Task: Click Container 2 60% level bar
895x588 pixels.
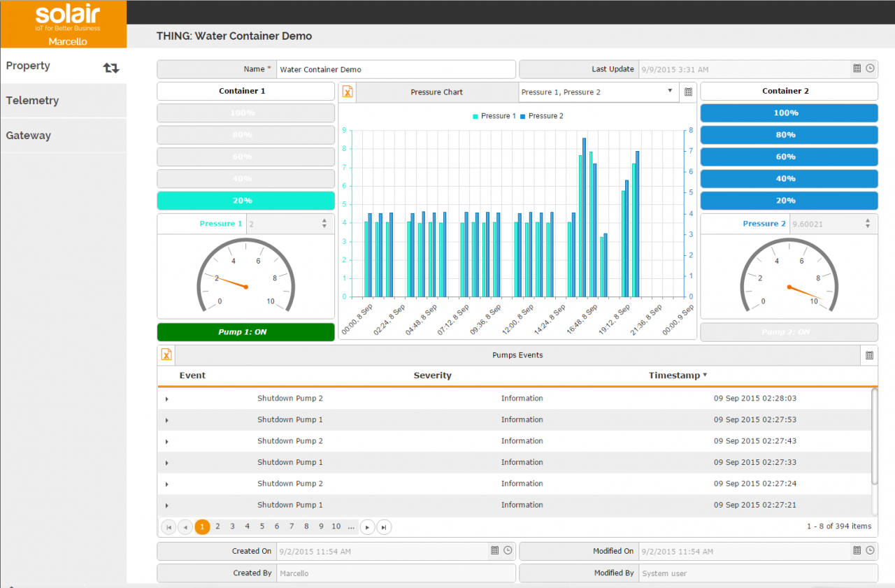Action: tap(789, 157)
